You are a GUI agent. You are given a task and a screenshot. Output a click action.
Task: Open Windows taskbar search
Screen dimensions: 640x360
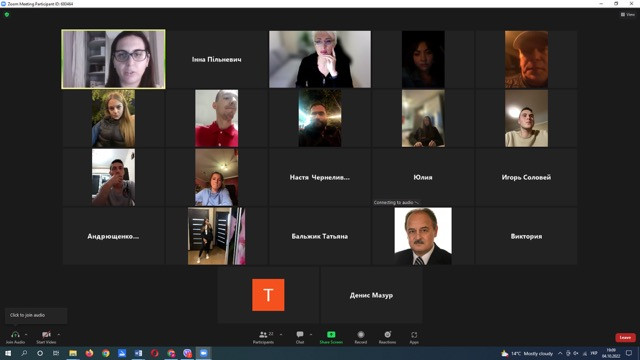24,353
